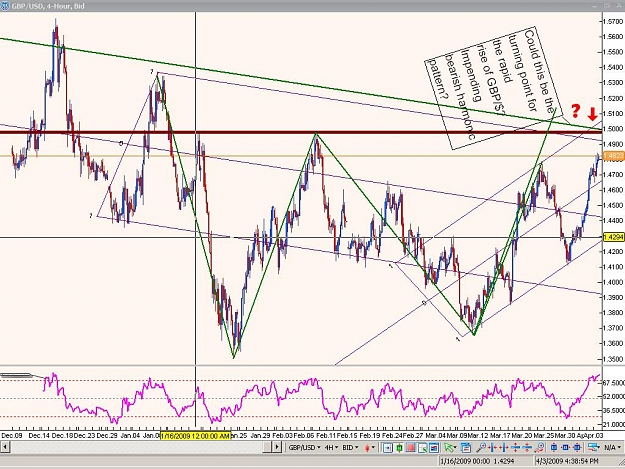Image resolution: width=625 pixels, height=469 pixels.
Task: Click the first horizontal compress/expand bars icon
Action: pyautogui.click(x=493, y=448)
